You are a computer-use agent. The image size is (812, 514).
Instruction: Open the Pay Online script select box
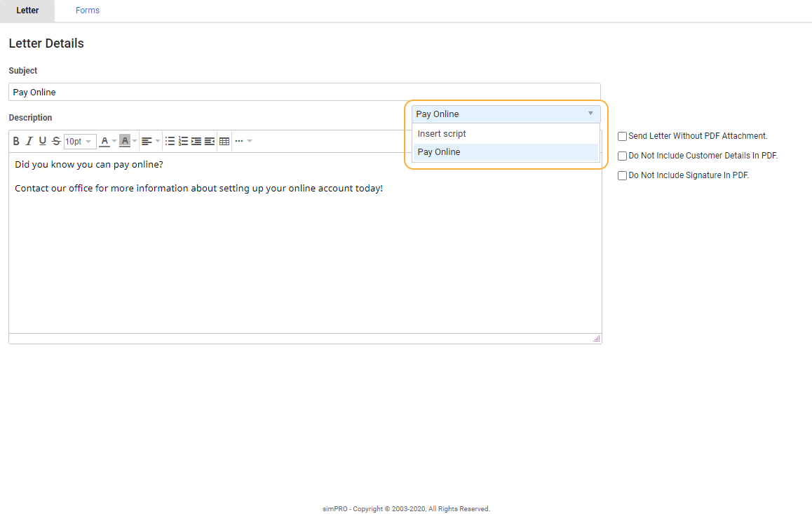tap(506, 114)
